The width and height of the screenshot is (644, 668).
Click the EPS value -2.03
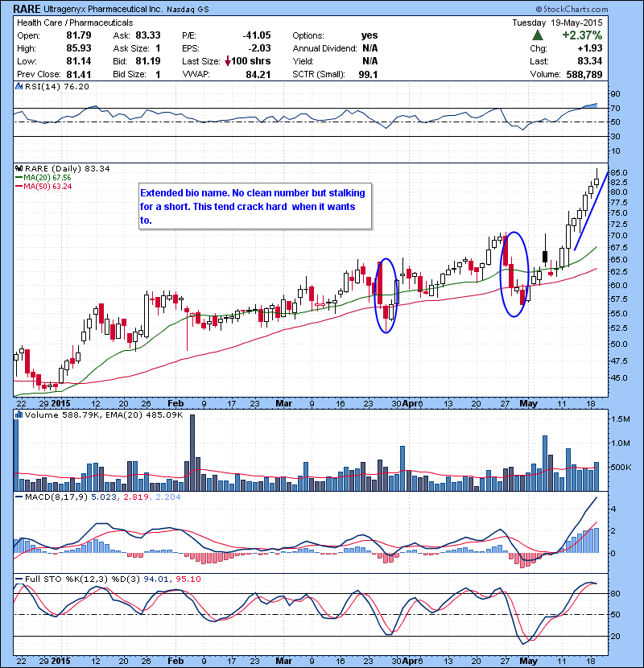point(259,48)
